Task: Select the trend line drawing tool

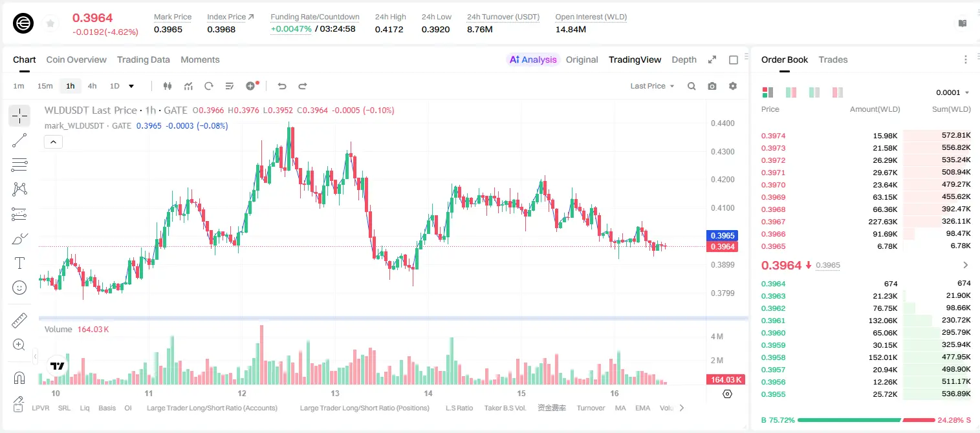Action: pos(19,140)
